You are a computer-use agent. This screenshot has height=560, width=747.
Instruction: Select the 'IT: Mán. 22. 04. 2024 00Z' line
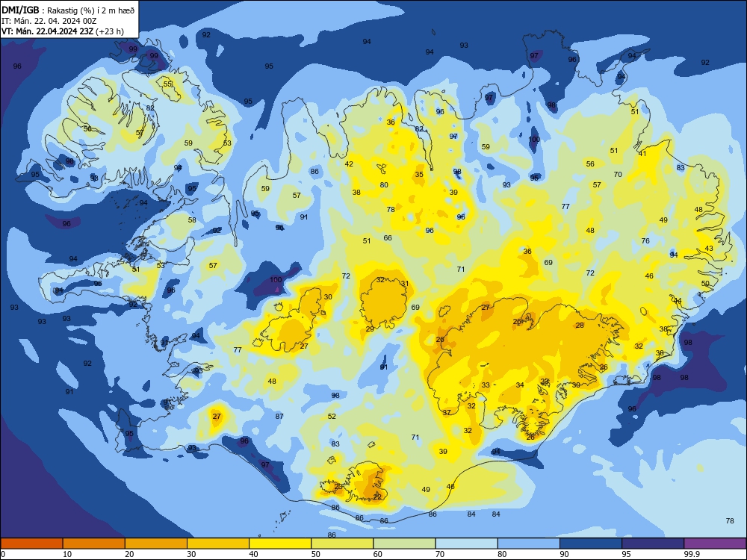(x=49, y=21)
